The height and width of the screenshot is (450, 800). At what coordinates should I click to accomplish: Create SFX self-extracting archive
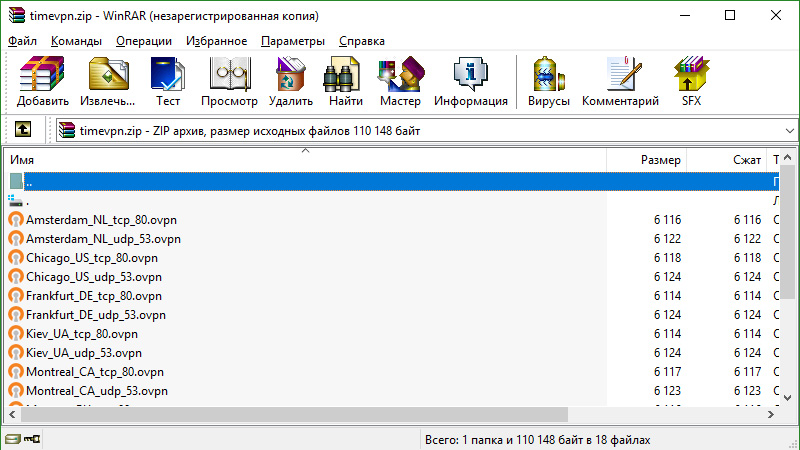click(691, 81)
